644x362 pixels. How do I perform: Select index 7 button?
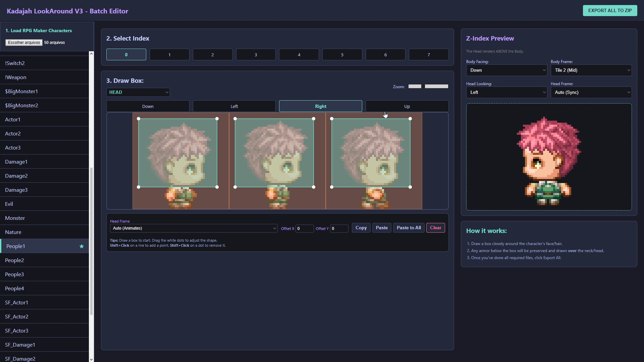429,55
